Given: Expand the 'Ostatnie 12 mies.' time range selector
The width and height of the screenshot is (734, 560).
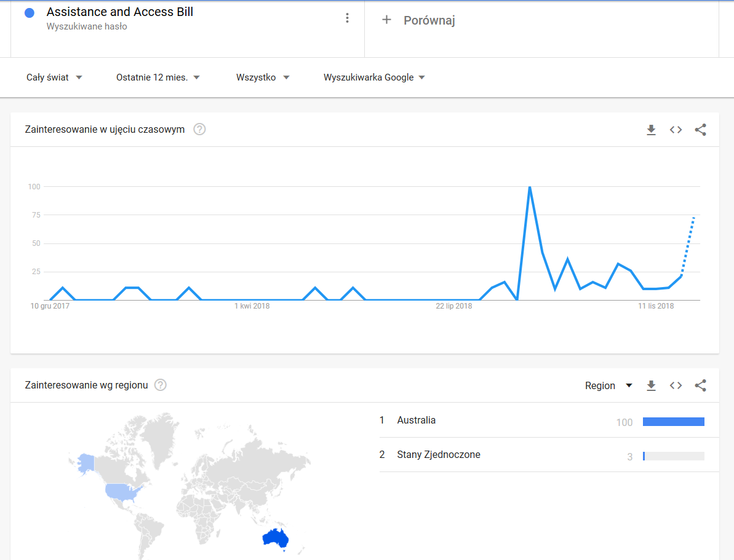Looking at the screenshot, I should (x=158, y=77).
